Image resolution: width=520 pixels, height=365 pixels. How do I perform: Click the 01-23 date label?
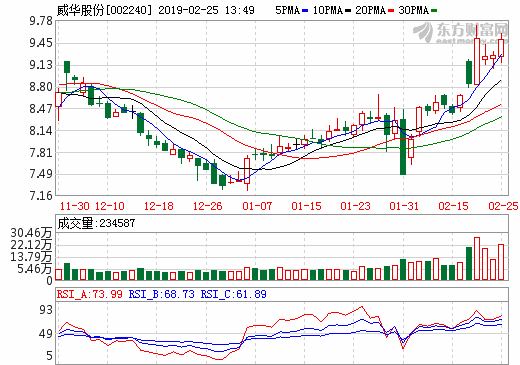tap(355, 206)
